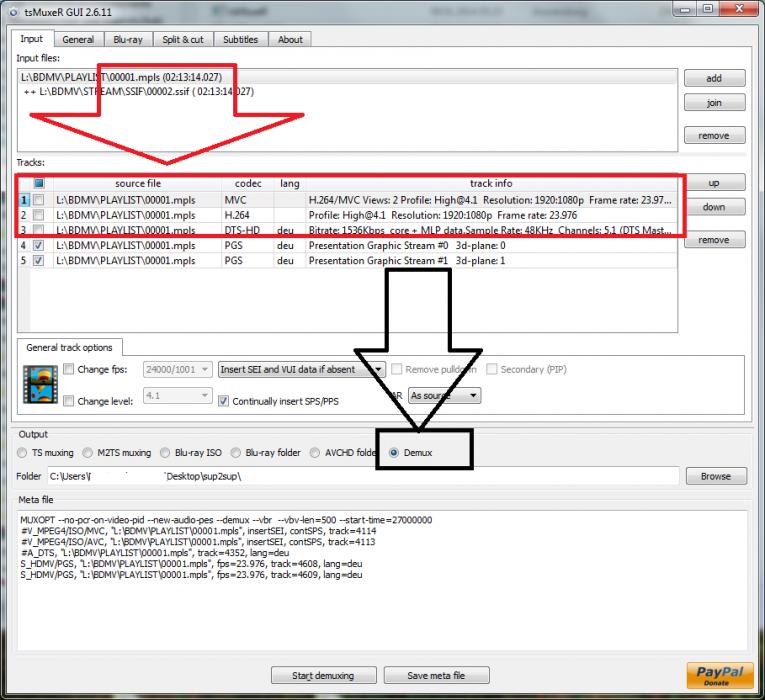Click the tsMuxeR app icon in title bar

pos(13,12)
